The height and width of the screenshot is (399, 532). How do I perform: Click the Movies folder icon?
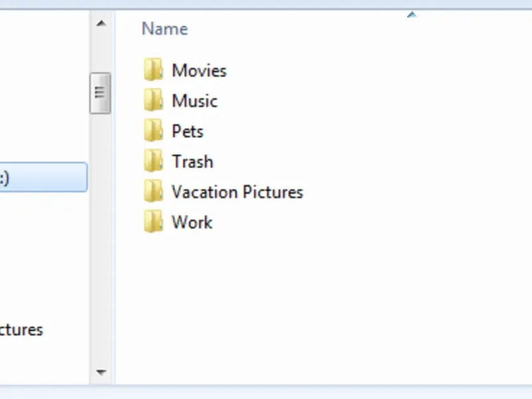point(154,70)
